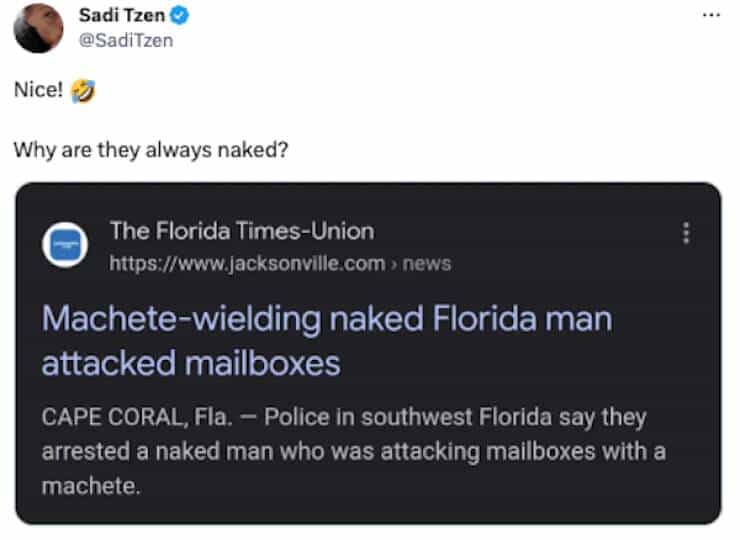
Task: Click the @SadiTzen handle
Action: click(125, 41)
